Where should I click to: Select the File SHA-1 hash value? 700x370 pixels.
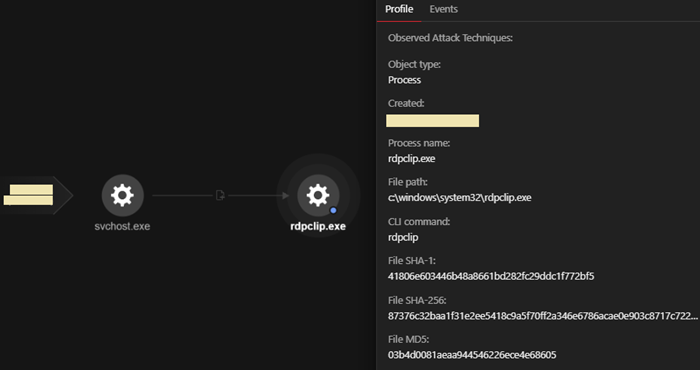[491, 276]
